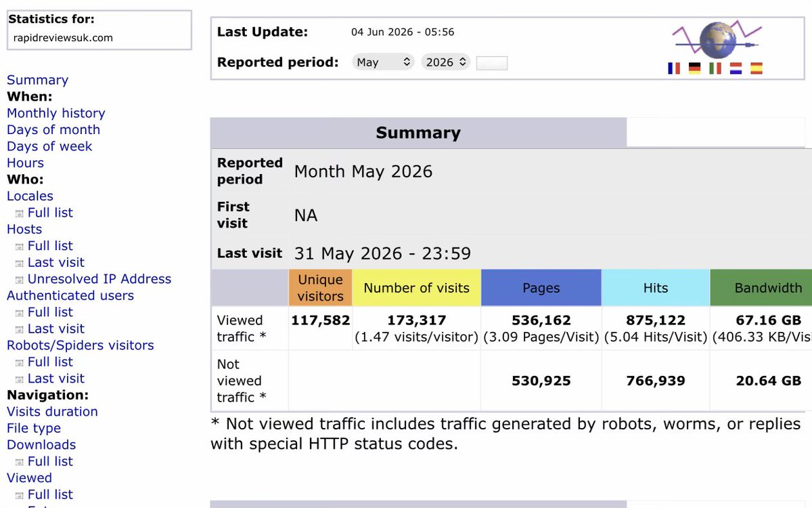Image resolution: width=812 pixels, height=508 pixels.
Task: Select not viewed bandwidth value 20.64 GB
Action: point(768,381)
